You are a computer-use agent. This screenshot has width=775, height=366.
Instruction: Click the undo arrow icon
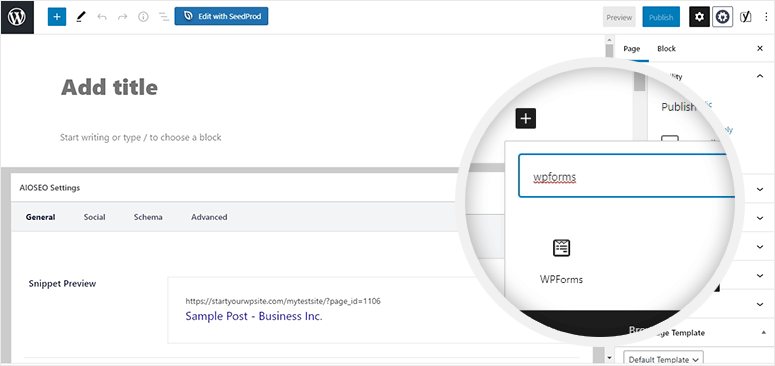tap(102, 17)
